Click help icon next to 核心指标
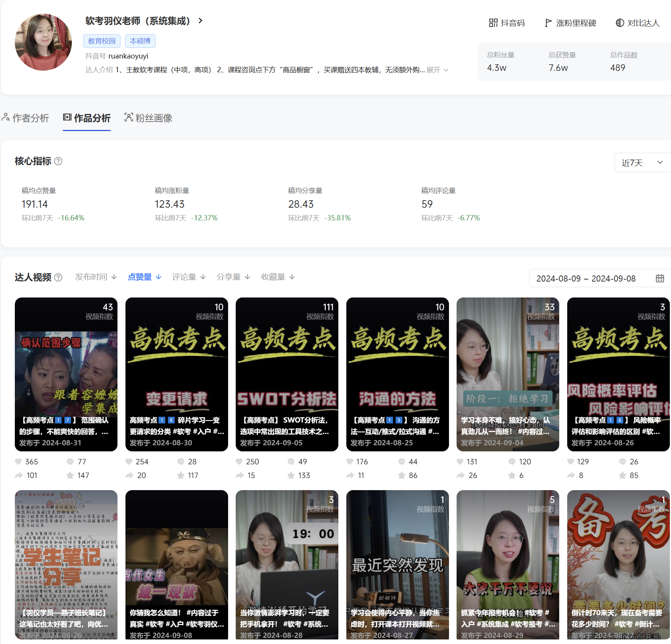This screenshot has height=644, width=671. click(x=58, y=161)
